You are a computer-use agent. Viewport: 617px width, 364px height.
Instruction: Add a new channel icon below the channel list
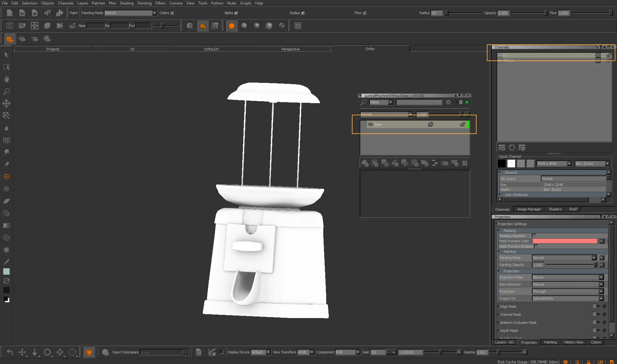coord(502,148)
